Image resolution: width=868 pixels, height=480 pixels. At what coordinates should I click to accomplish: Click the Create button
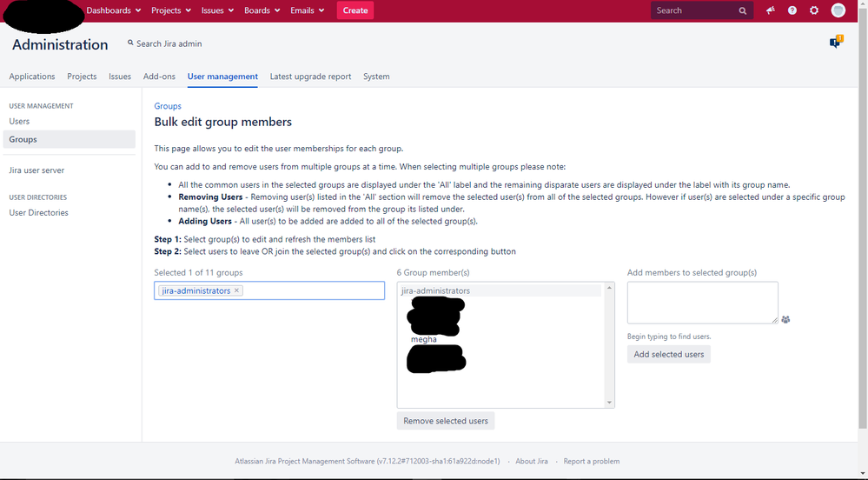pos(355,10)
